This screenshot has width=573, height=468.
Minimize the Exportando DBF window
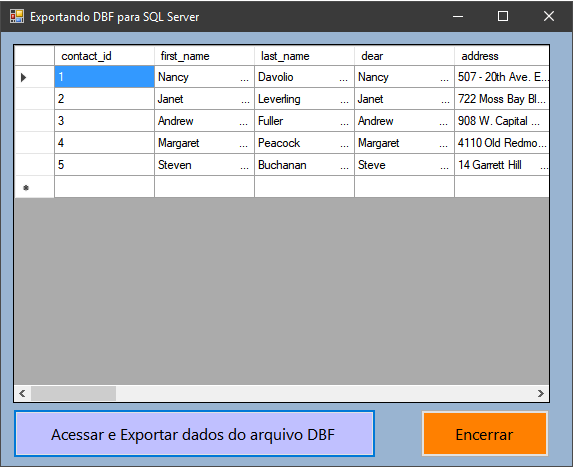[458, 16]
